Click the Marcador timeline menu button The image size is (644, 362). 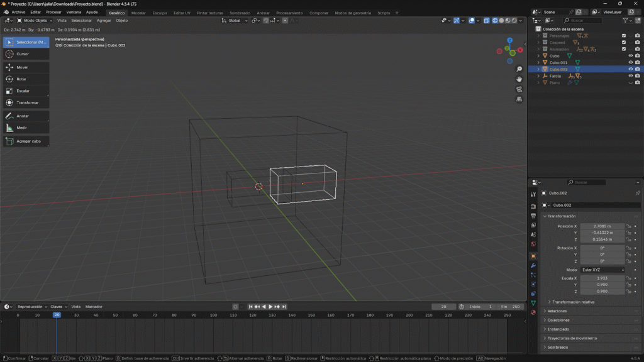coord(94,307)
